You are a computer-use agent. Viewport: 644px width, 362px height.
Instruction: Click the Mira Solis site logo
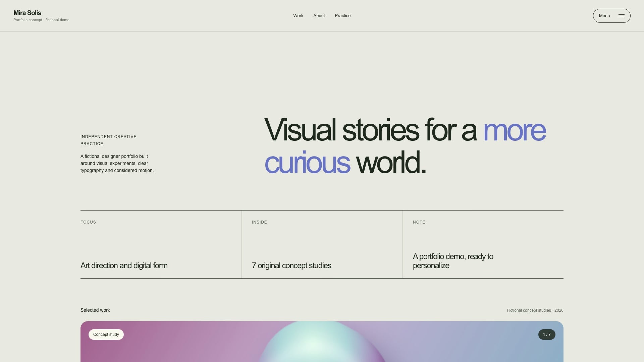27,13
